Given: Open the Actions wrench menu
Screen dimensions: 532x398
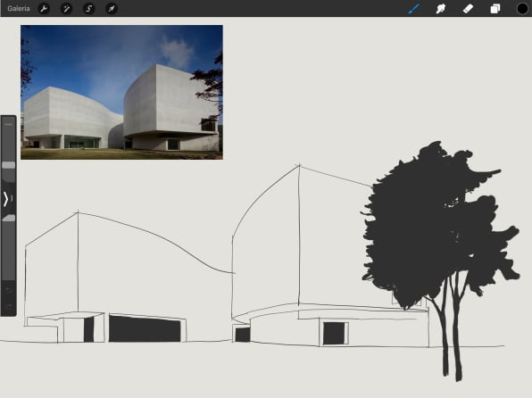Looking at the screenshot, I should (44, 9).
